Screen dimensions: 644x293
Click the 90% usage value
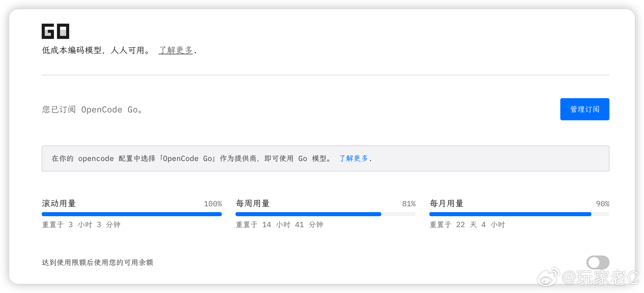tap(603, 204)
